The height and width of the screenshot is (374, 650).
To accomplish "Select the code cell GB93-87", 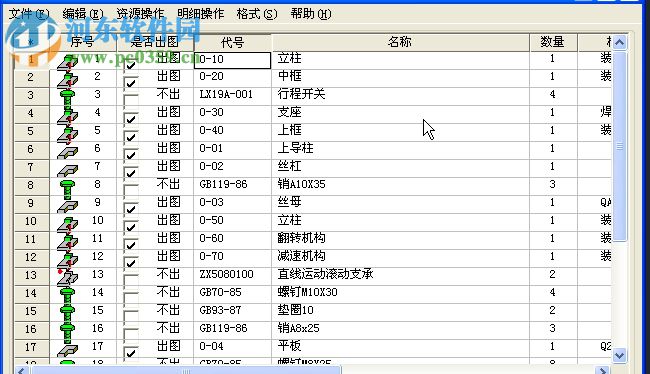I will pyautogui.click(x=233, y=311).
